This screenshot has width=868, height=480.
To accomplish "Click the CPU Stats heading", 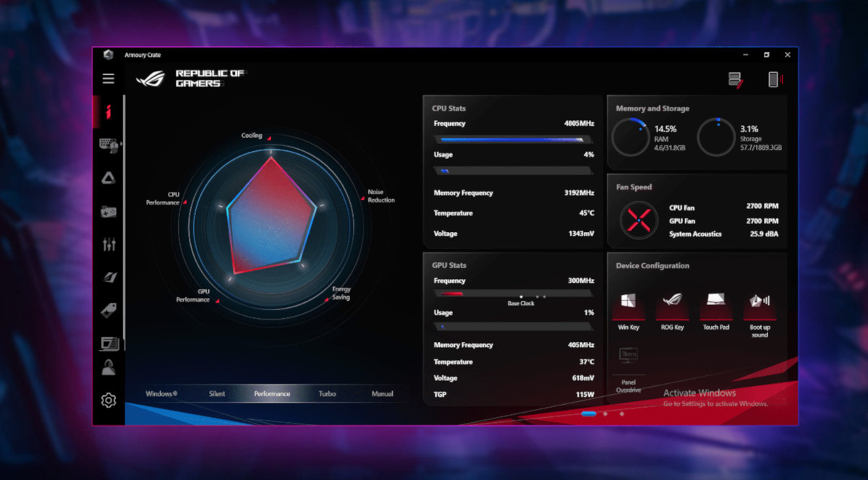I will tap(449, 108).
